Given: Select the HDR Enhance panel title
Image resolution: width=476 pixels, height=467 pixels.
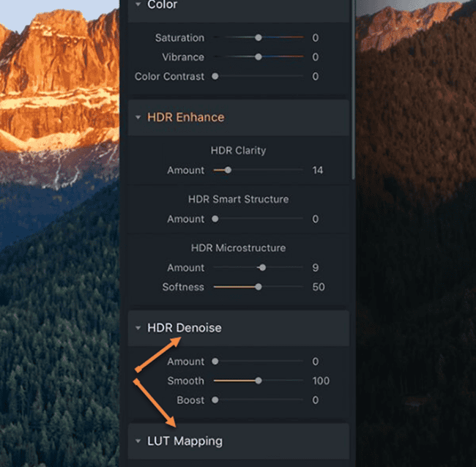Looking at the screenshot, I should click(186, 117).
